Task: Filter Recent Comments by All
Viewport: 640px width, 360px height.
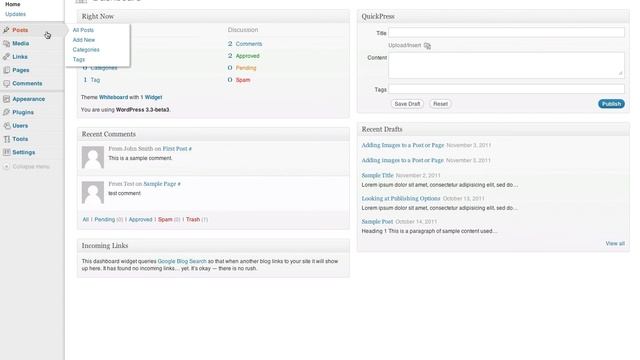Action: coord(86,220)
